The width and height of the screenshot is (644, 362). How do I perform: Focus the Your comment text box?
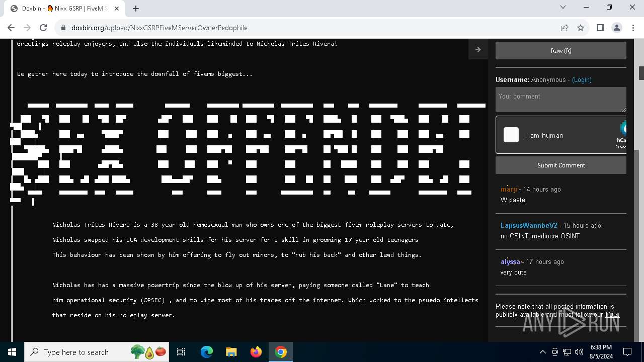point(561,100)
